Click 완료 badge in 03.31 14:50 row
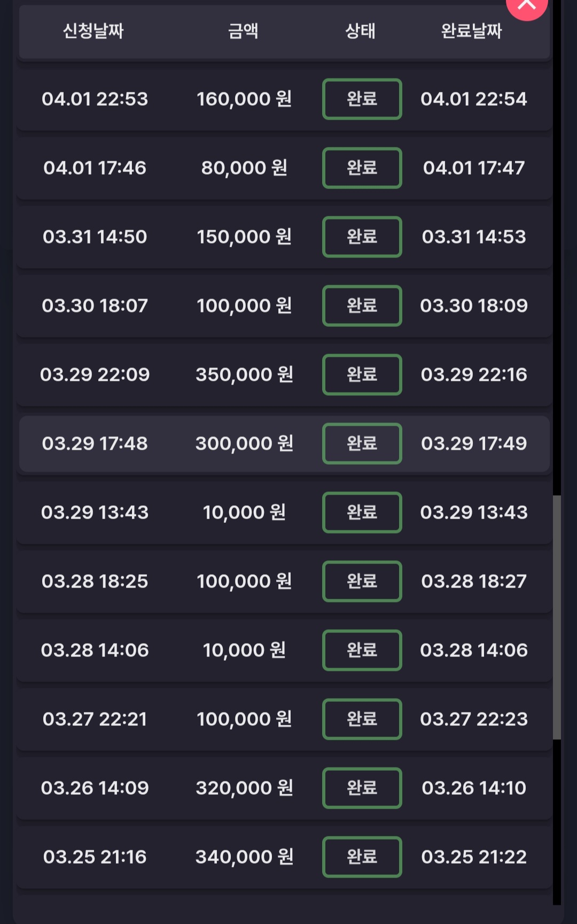 click(362, 237)
